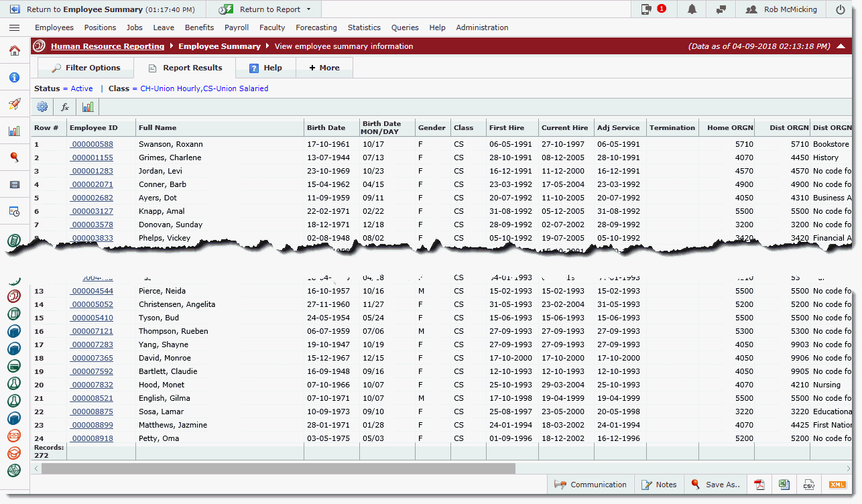Click the gear settings icon above table
The height and width of the screenshot is (504, 862).
point(42,107)
